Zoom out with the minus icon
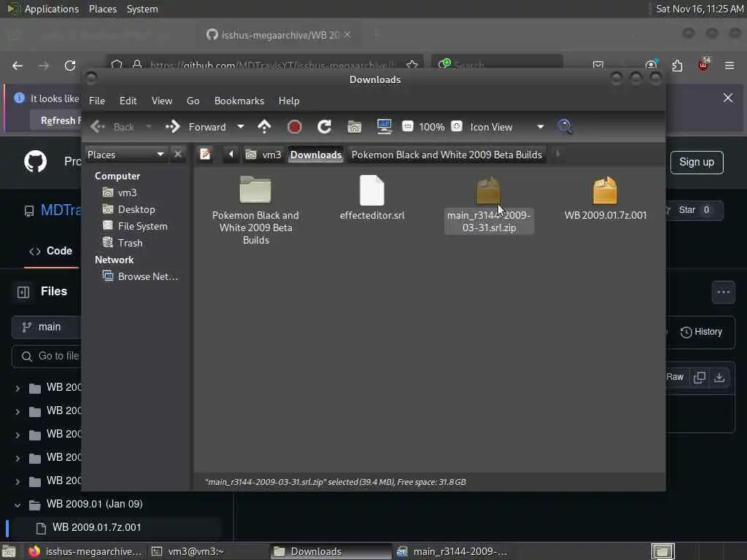 408,127
